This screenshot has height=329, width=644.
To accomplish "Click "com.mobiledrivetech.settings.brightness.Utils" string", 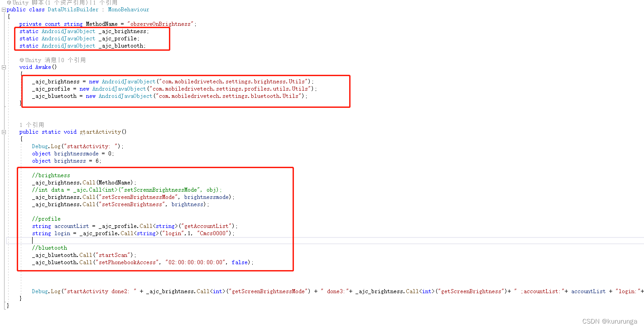I will click(233, 82).
